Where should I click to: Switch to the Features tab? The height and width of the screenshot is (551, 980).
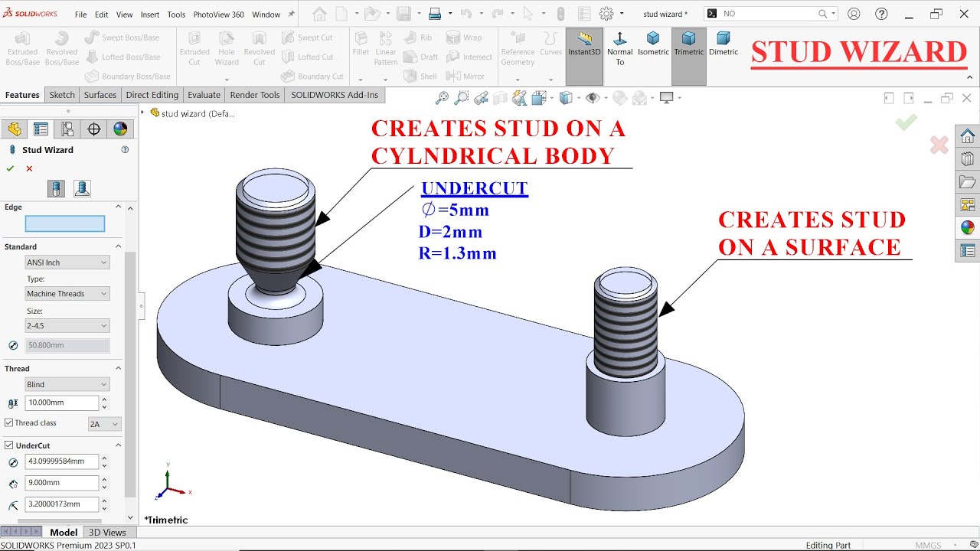point(22,95)
